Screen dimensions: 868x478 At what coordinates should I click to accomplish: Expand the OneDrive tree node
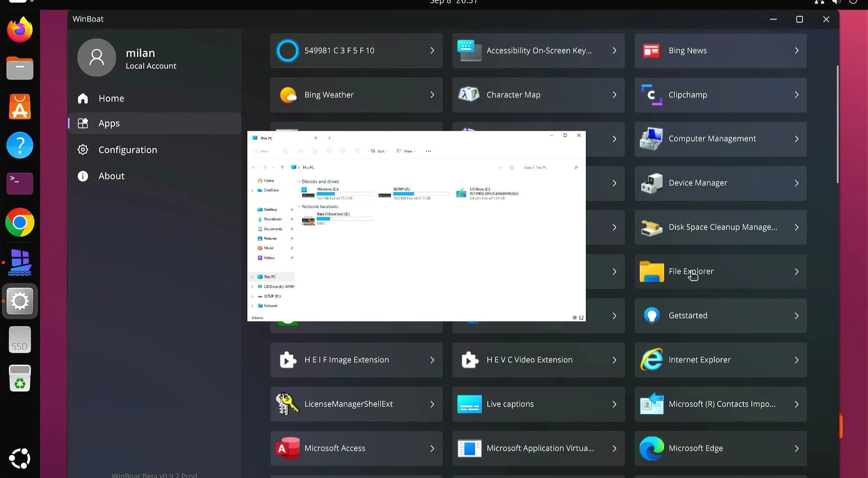(x=252, y=190)
